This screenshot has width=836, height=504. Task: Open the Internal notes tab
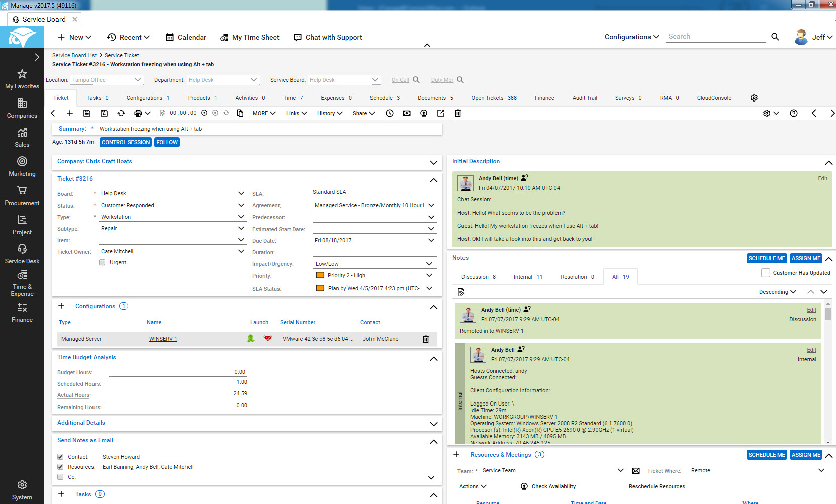point(527,277)
